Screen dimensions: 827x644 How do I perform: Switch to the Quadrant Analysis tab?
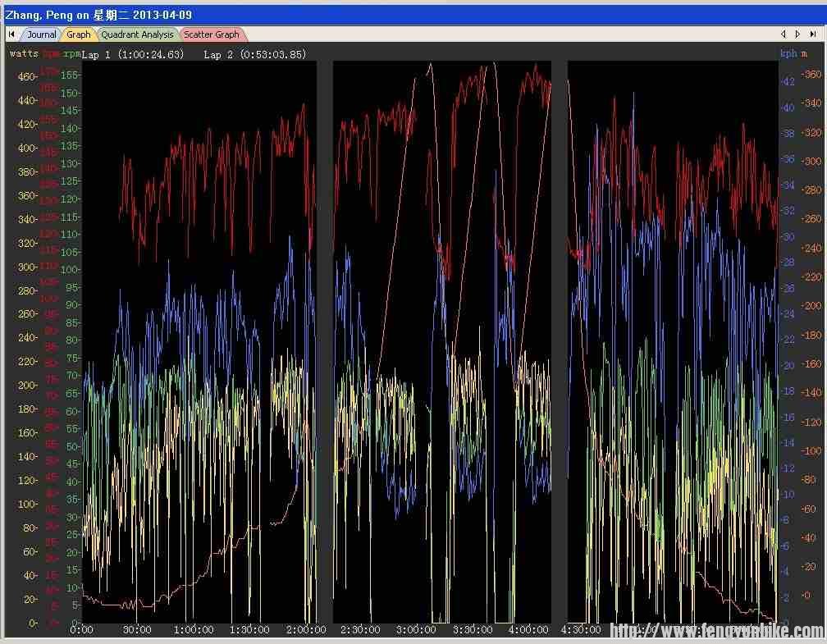pos(137,34)
